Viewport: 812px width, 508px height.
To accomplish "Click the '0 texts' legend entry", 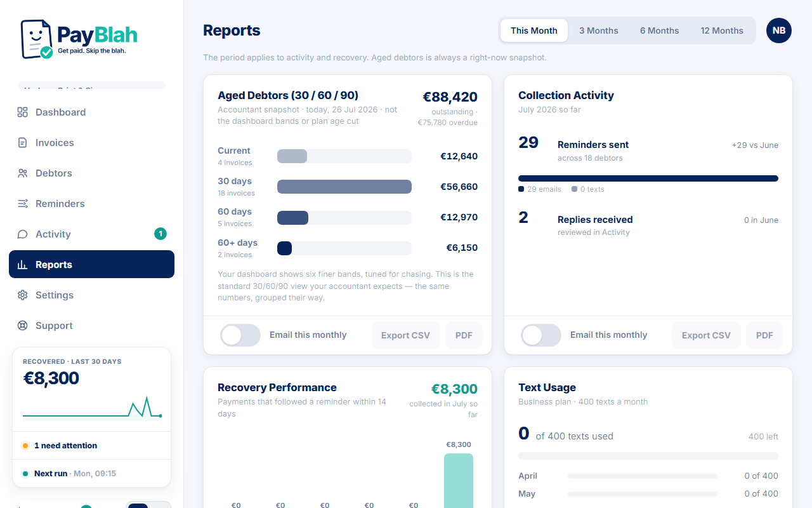I will 588,189.
